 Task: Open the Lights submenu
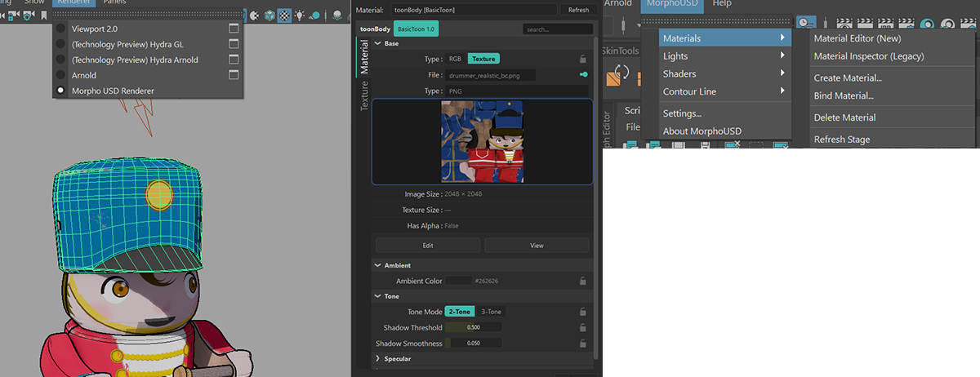coord(725,56)
